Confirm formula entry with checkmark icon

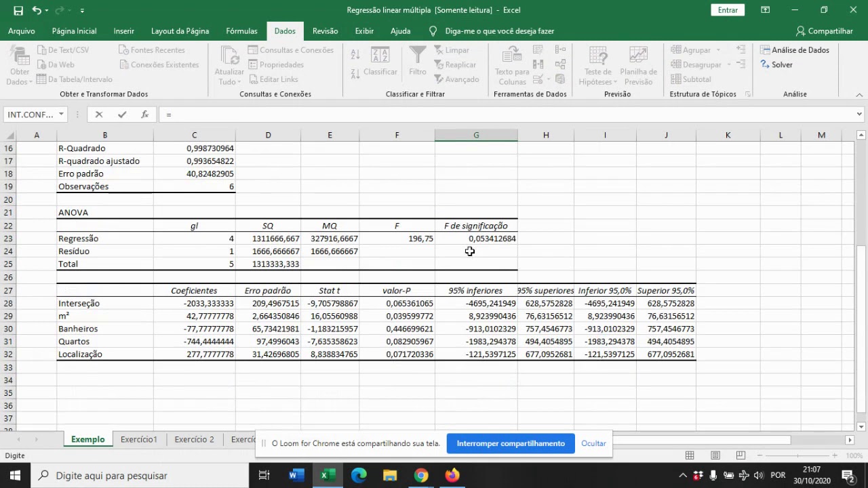coord(122,115)
